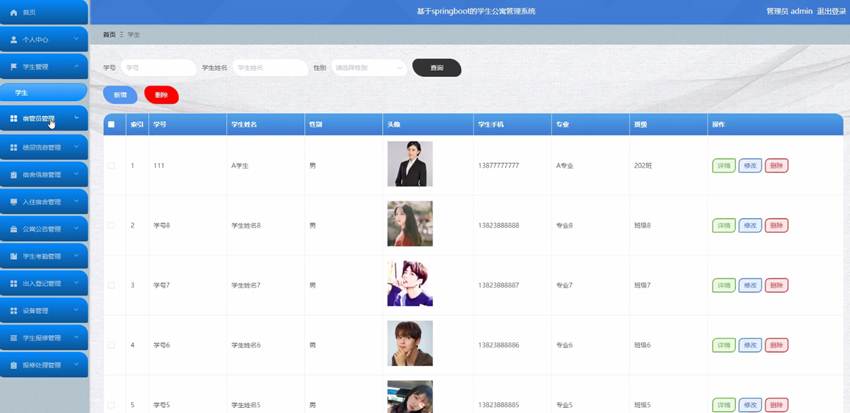This screenshot has height=413, width=850.
Task: Check the box for row 学号6
Action: pyautogui.click(x=111, y=345)
